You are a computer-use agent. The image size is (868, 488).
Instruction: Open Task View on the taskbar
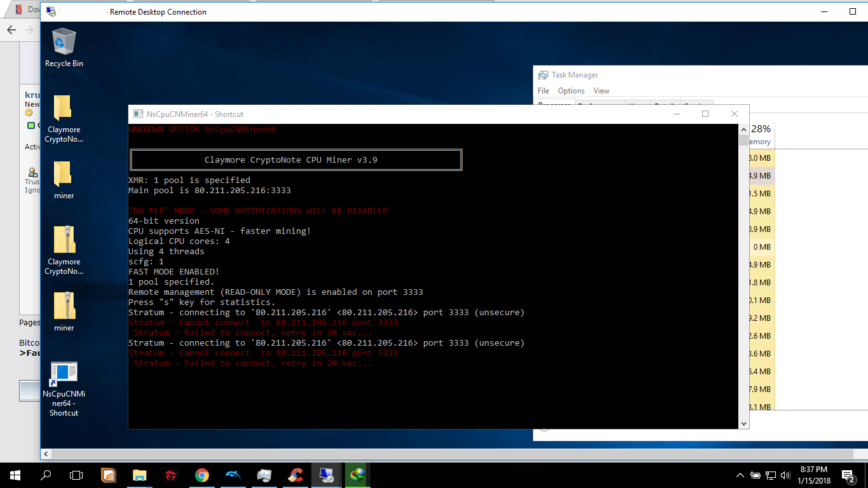tap(76, 475)
